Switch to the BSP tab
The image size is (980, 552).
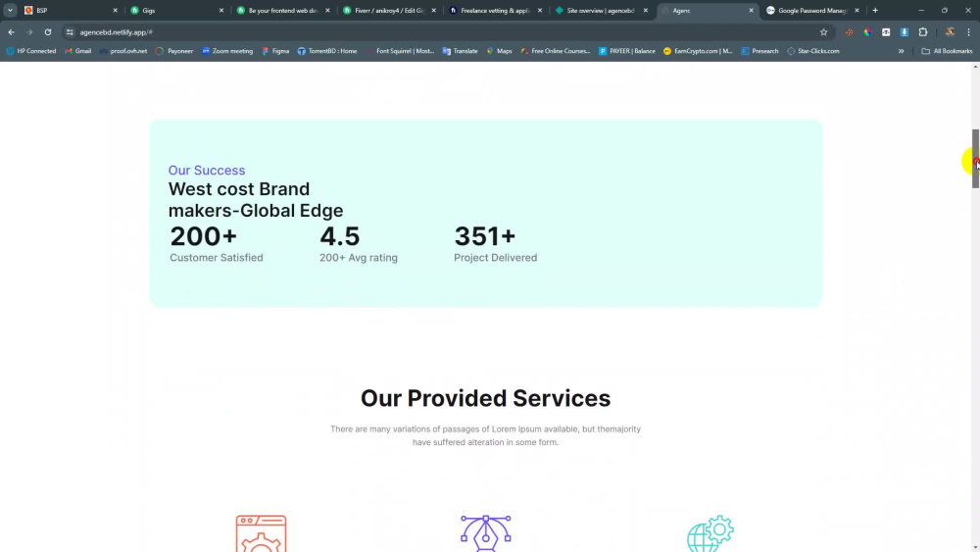pyautogui.click(x=69, y=10)
